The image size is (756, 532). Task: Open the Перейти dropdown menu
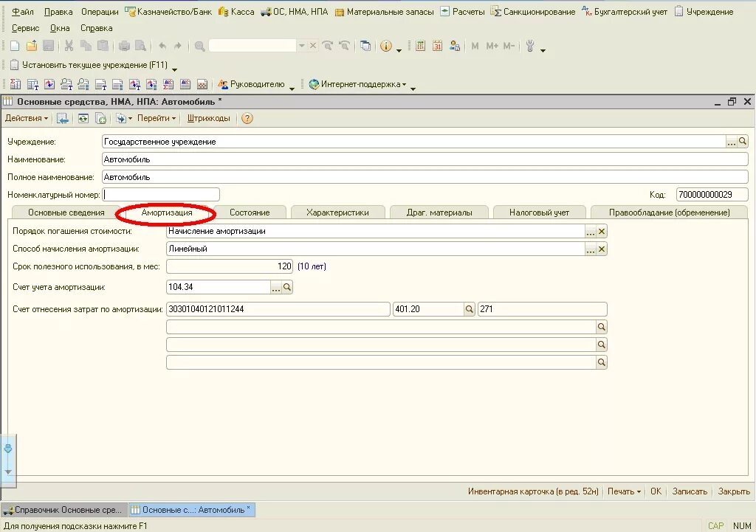(157, 118)
